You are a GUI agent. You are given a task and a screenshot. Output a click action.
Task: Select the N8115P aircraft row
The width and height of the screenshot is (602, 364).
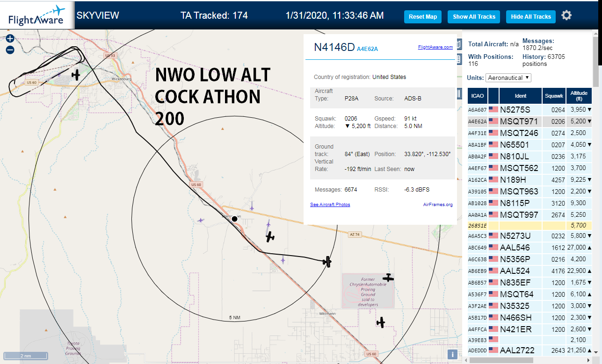pos(530,203)
